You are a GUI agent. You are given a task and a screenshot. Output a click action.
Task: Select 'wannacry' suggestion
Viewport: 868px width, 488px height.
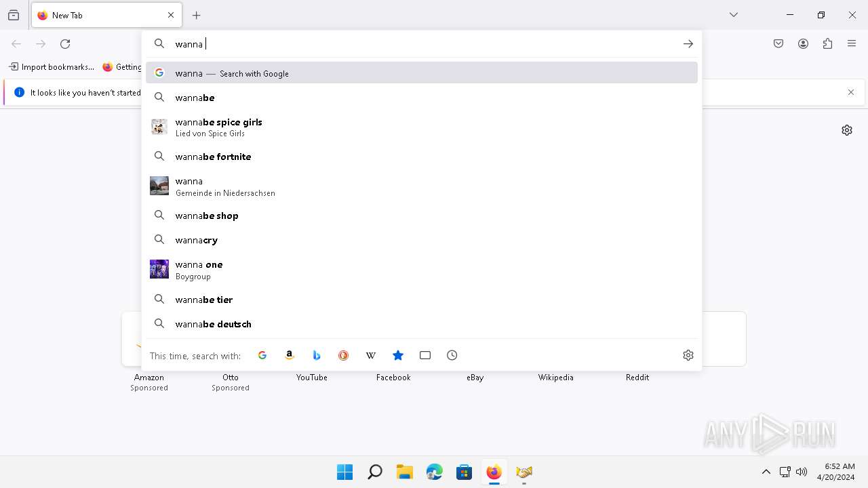(x=422, y=240)
